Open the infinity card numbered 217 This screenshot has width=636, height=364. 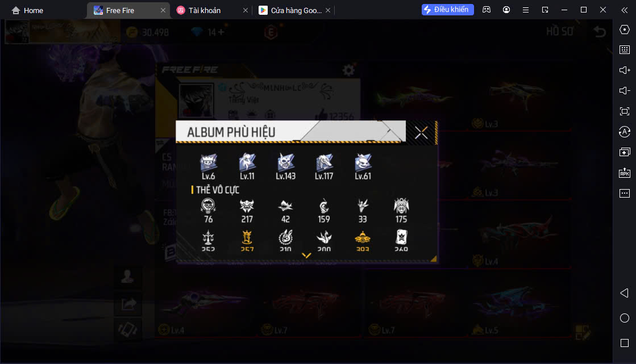coord(247,211)
